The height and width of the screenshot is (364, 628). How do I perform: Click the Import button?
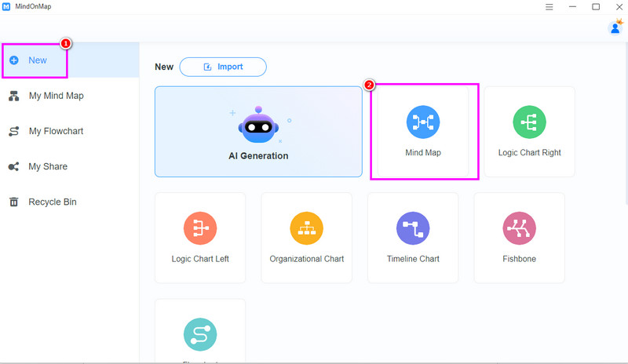pyautogui.click(x=223, y=67)
